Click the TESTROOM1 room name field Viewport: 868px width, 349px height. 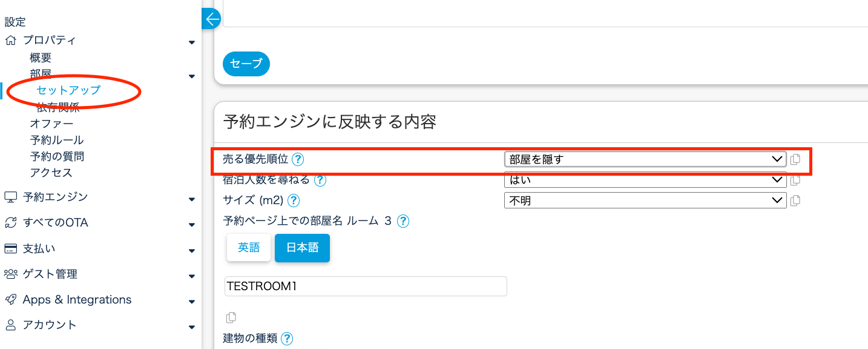(365, 287)
